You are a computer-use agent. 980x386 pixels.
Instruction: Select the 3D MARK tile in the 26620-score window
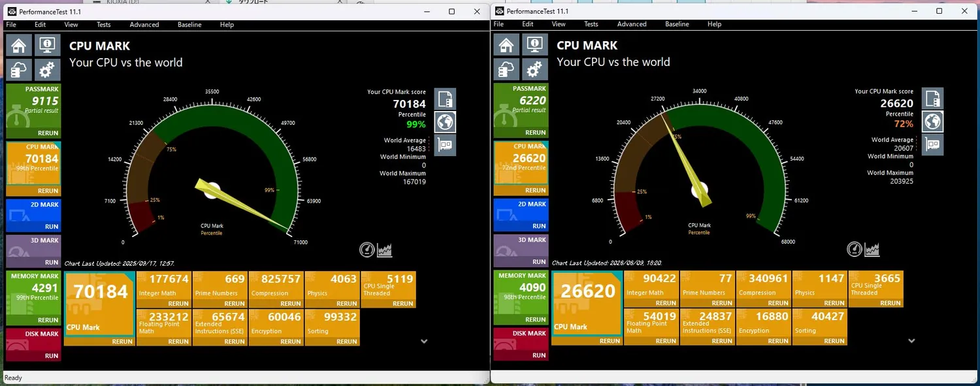coord(521,251)
